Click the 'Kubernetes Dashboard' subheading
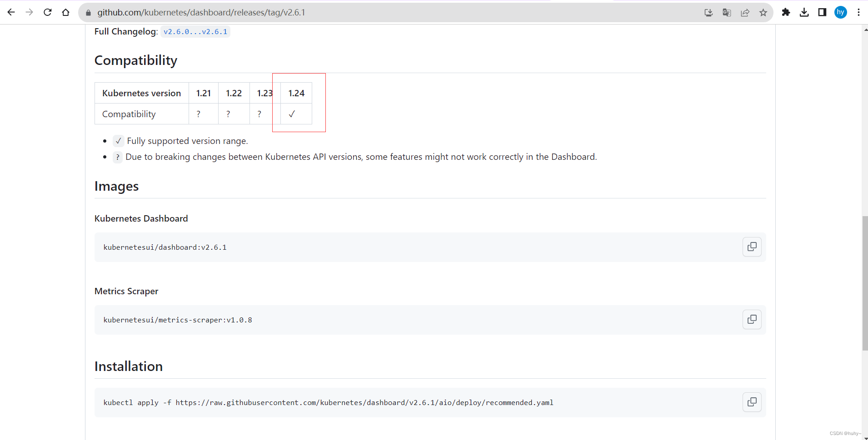This screenshot has width=868, height=440. pos(141,218)
